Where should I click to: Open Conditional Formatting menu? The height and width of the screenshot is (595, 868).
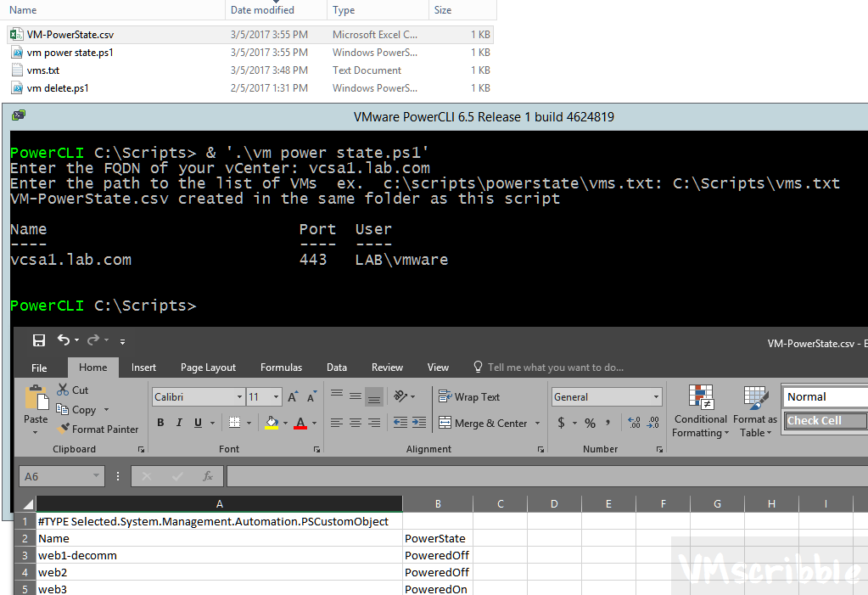click(700, 411)
